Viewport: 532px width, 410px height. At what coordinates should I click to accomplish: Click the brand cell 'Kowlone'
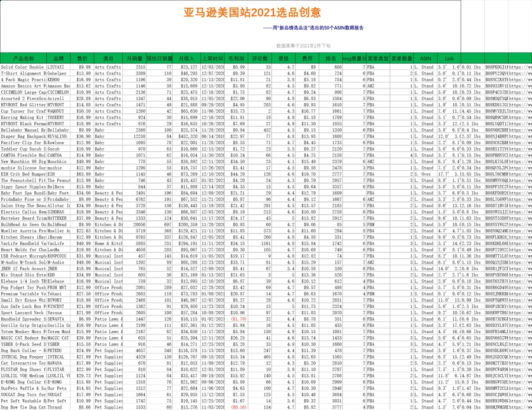coord(59,143)
